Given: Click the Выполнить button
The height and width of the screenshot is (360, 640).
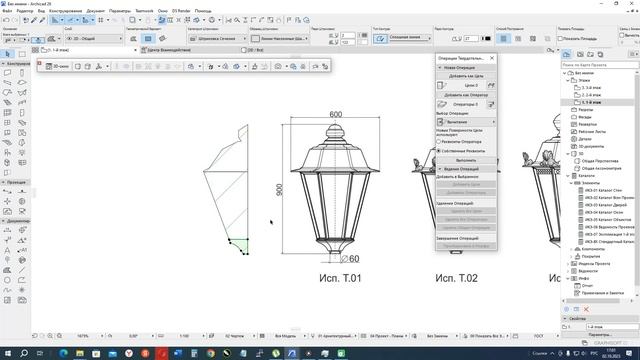Looking at the screenshot, I should coord(466,160).
